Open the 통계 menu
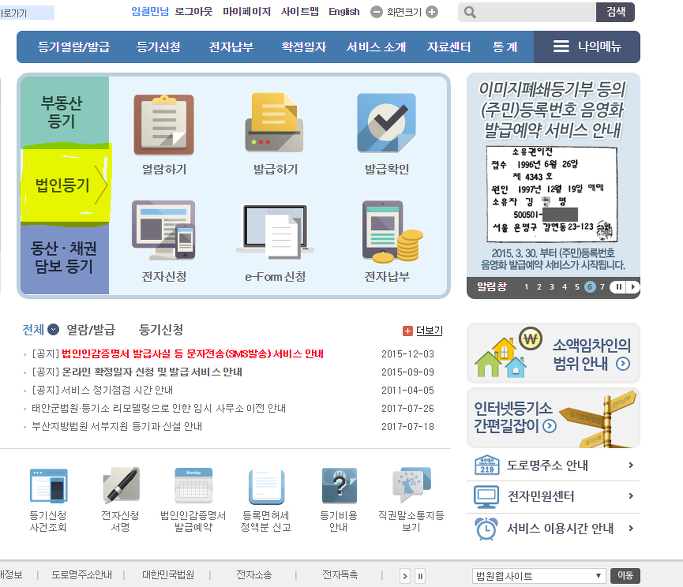The image size is (683, 587). pyautogui.click(x=505, y=47)
